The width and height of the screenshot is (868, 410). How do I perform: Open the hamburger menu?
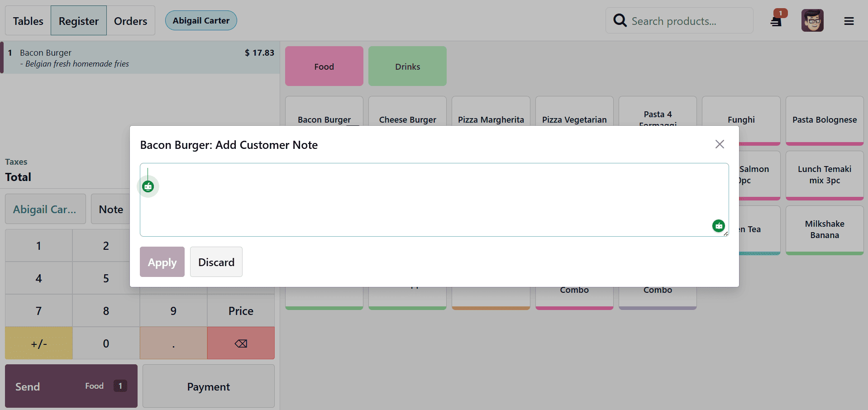click(849, 21)
